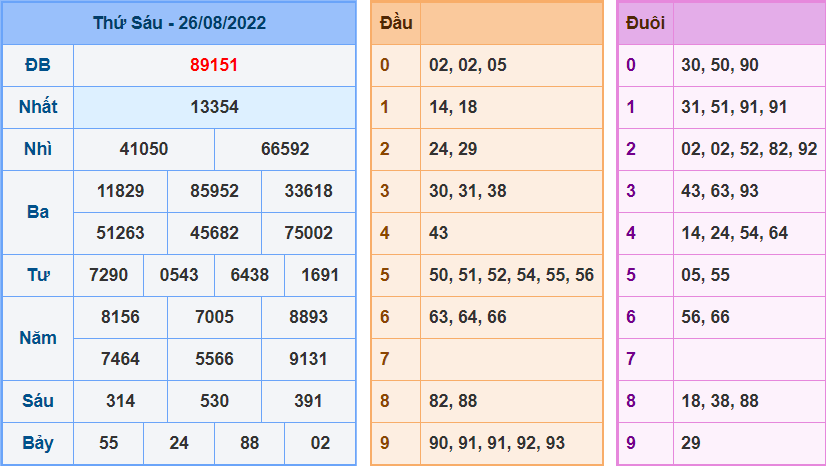Select Năm prize number 8893
The image size is (826, 466).
pos(309,317)
